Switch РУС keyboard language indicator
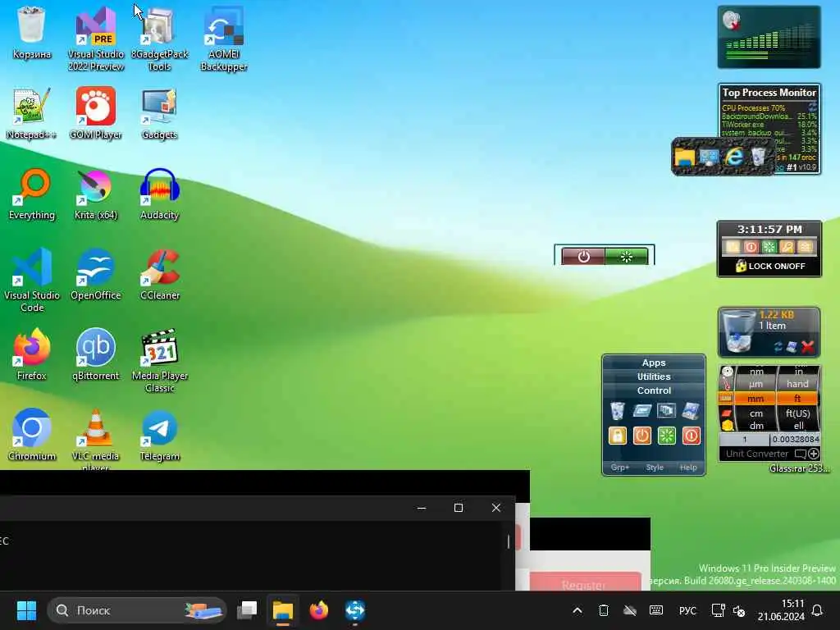Image resolution: width=840 pixels, height=630 pixels. pos(687,610)
